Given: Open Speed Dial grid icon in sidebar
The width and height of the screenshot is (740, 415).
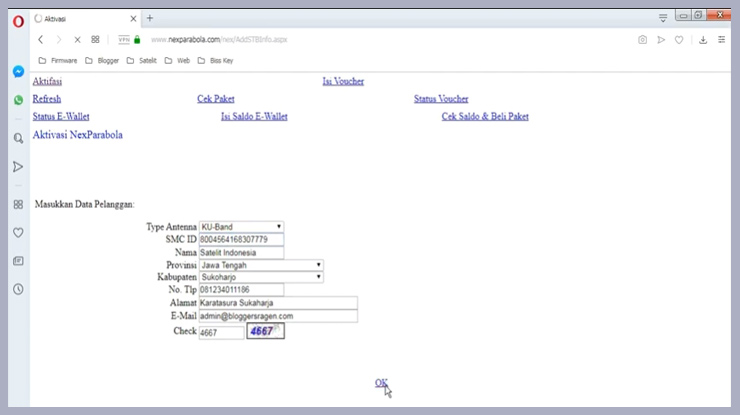Looking at the screenshot, I should tap(18, 204).
